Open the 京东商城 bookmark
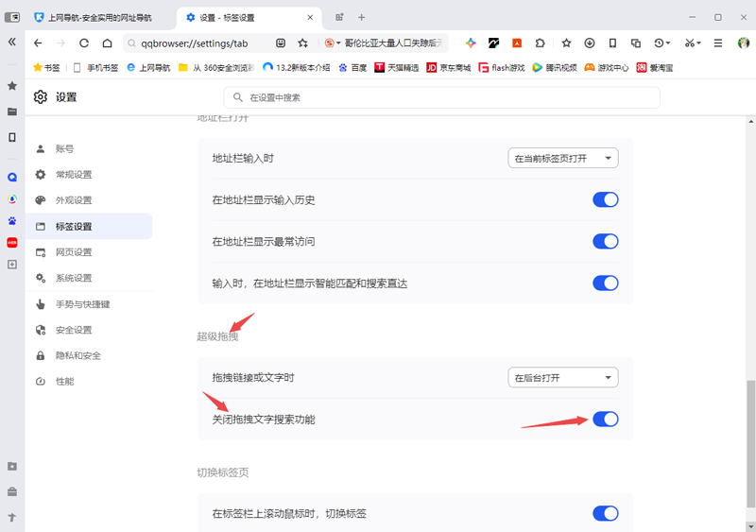The width and height of the screenshot is (756, 532). (448, 67)
